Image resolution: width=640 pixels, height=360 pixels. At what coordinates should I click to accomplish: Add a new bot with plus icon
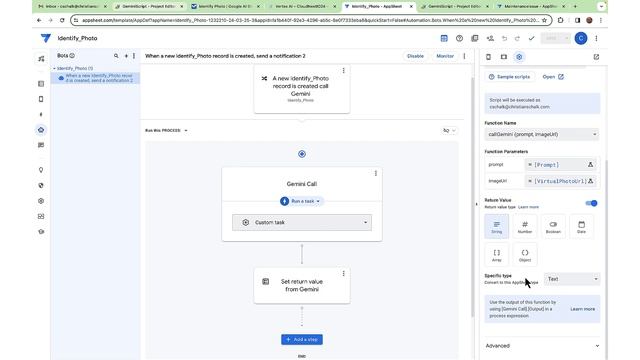(x=126, y=56)
